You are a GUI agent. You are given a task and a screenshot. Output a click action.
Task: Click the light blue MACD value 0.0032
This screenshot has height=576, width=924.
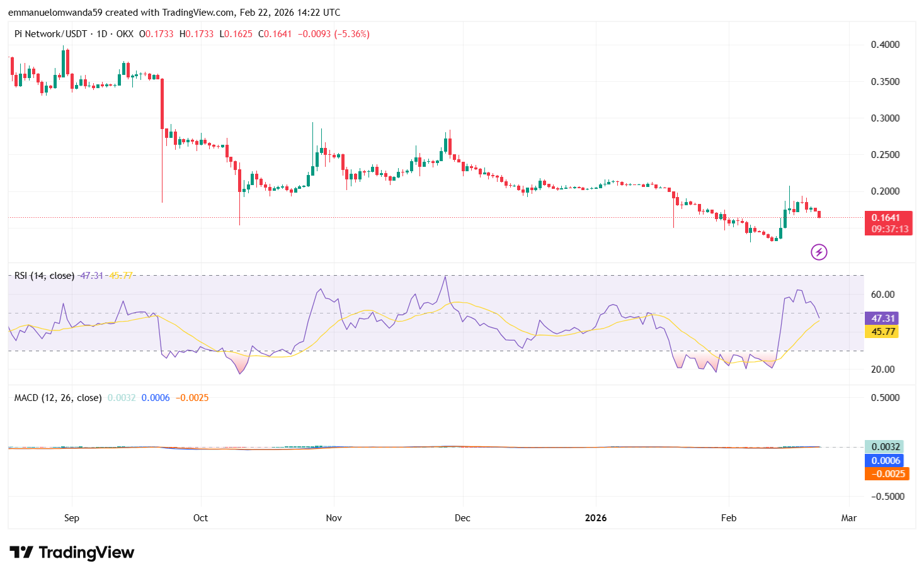884,447
